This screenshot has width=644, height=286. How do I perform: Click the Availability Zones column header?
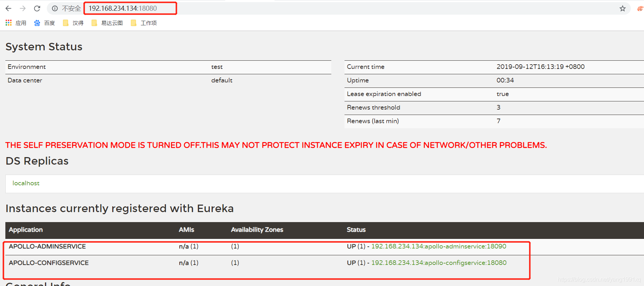coord(257,230)
